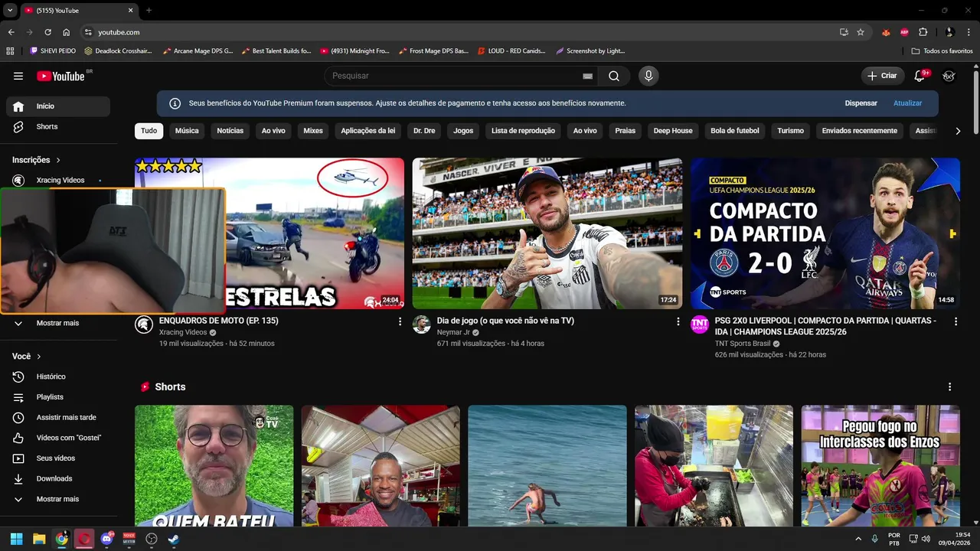Click the search magnifier button
Viewport: 980px width, 551px height.
pos(614,76)
